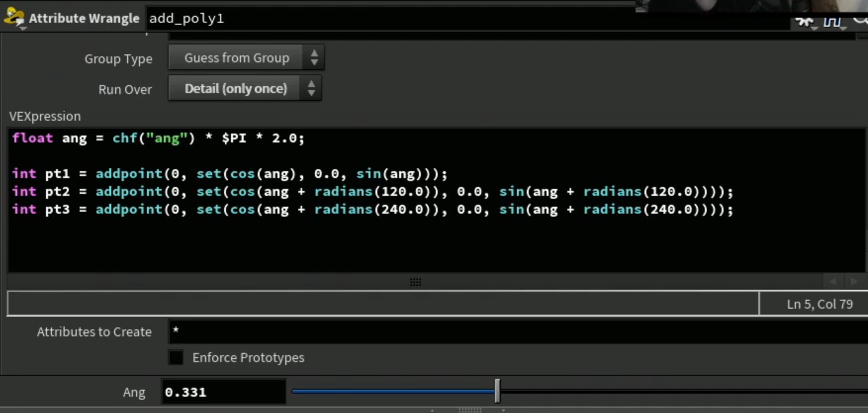Click the Houdini help 'H' icon

(x=833, y=21)
